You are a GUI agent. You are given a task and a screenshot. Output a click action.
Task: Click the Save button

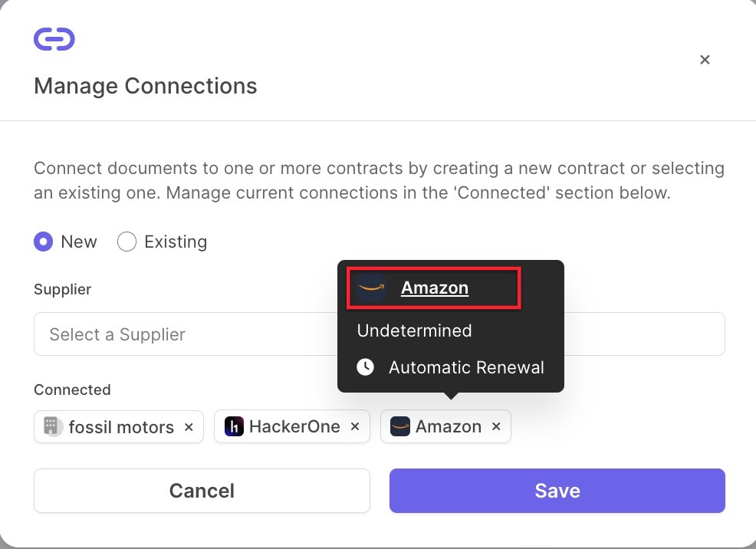[557, 491]
